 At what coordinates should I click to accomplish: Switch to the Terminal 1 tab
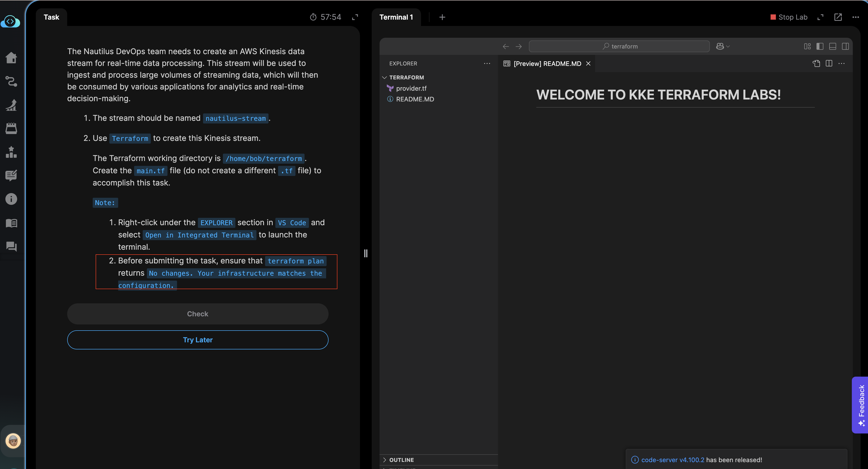(x=396, y=17)
